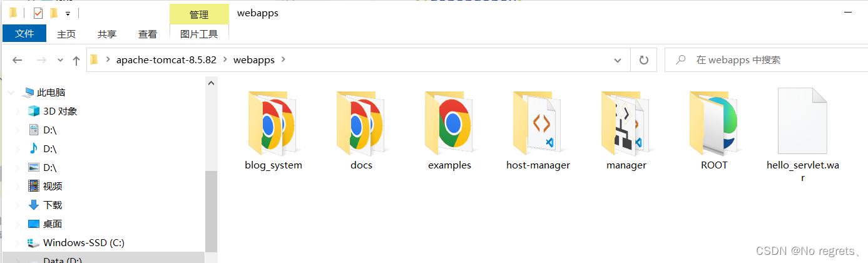Click the navigation pane scrollbar thumb

(212, 211)
